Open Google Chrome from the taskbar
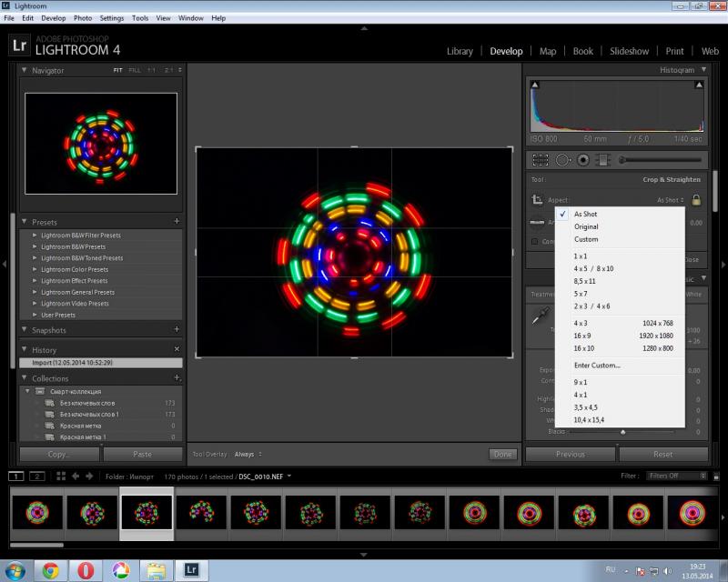The image size is (728, 582). coord(51,570)
